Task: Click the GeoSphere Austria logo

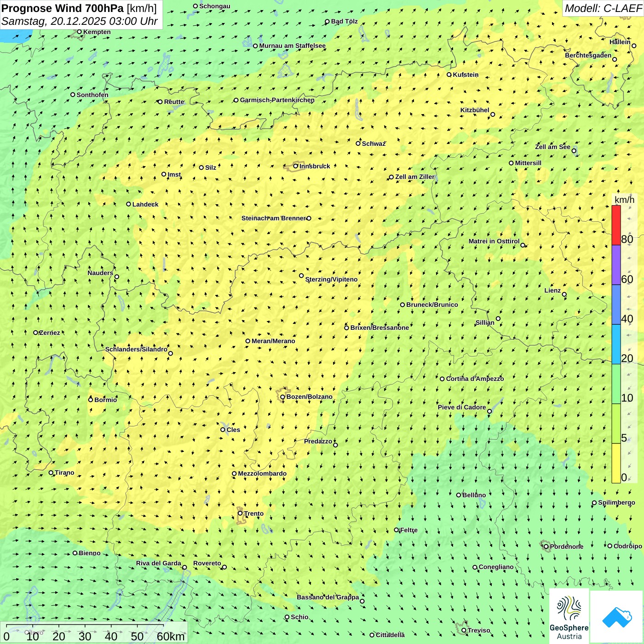Action: 569,616
